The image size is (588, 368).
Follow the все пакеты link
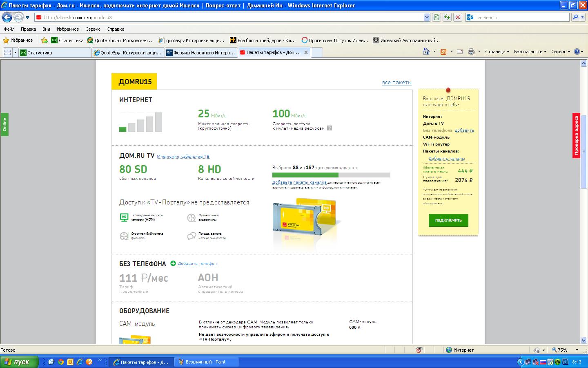pyautogui.click(x=396, y=83)
